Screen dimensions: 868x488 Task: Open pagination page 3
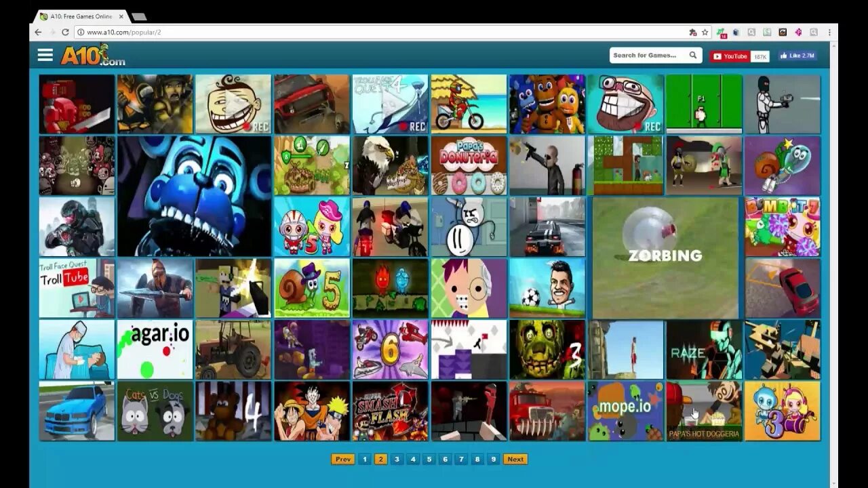397,459
